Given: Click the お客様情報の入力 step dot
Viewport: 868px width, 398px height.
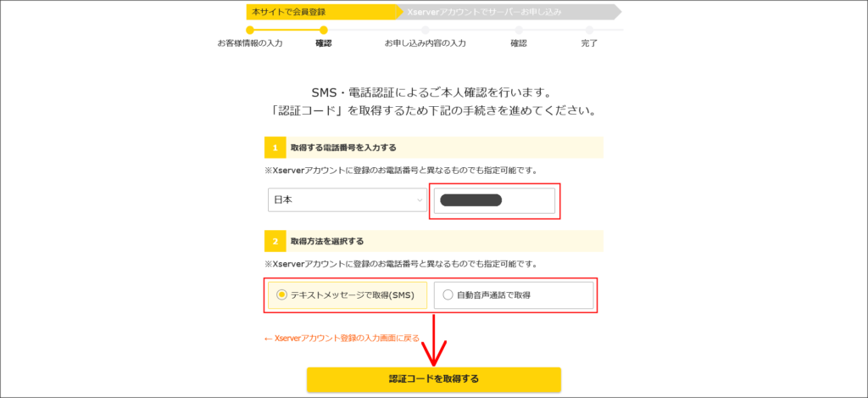Looking at the screenshot, I should pos(250,30).
